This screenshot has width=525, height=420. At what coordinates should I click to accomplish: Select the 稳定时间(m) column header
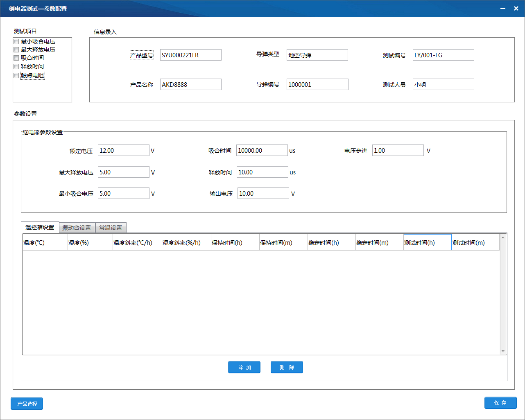point(380,242)
